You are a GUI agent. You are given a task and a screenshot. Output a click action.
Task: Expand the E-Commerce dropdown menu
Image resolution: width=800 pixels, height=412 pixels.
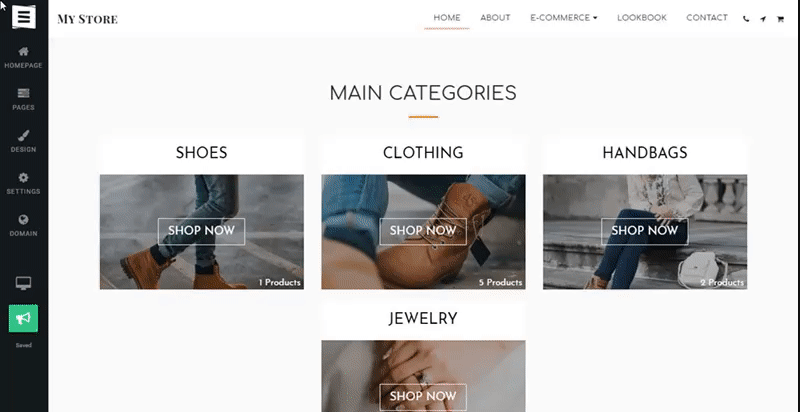[564, 18]
